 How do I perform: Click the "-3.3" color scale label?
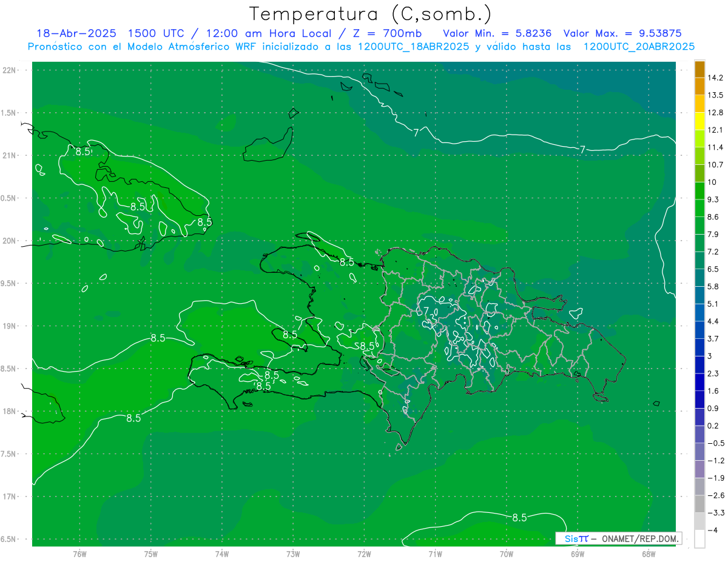point(716,513)
